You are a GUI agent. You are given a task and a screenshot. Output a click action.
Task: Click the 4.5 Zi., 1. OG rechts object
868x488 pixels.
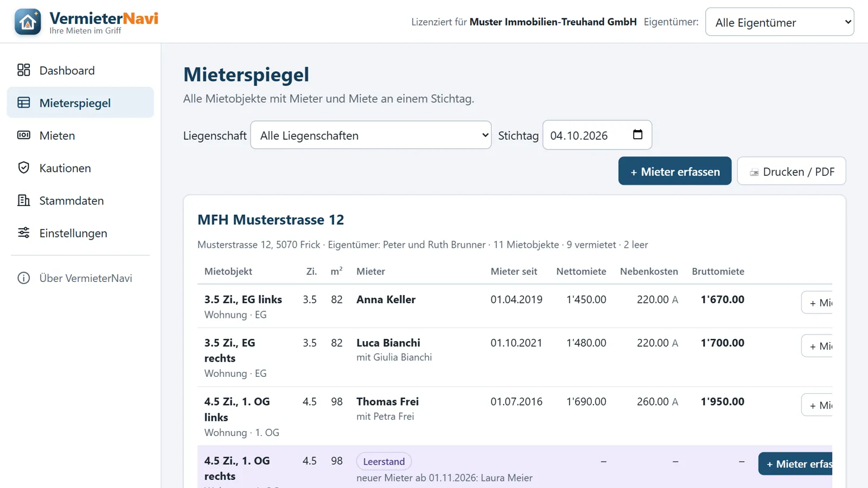(237, 468)
